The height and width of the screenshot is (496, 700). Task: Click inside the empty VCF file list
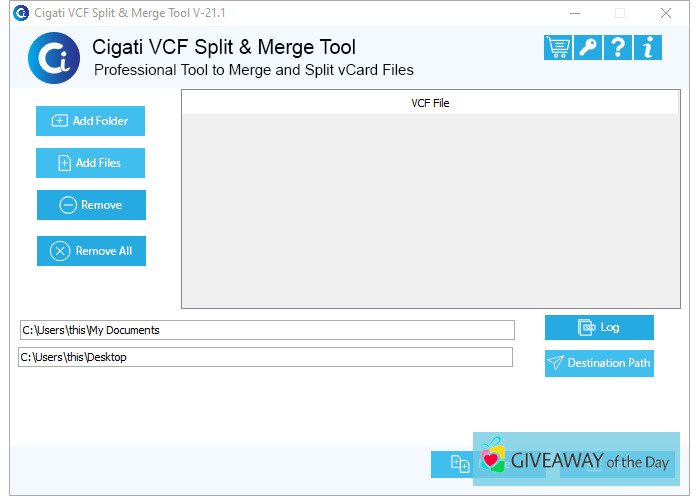[x=430, y=210]
